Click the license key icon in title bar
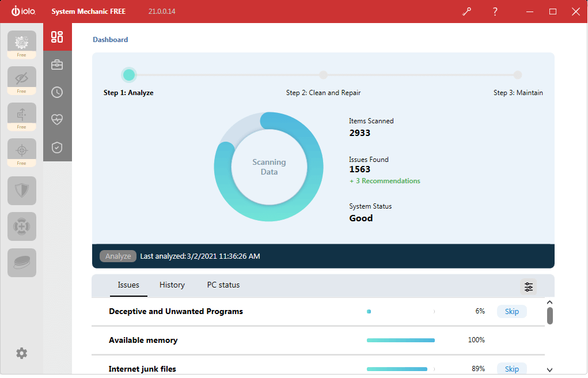The height and width of the screenshot is (378, 588). [x=466, y=11]
